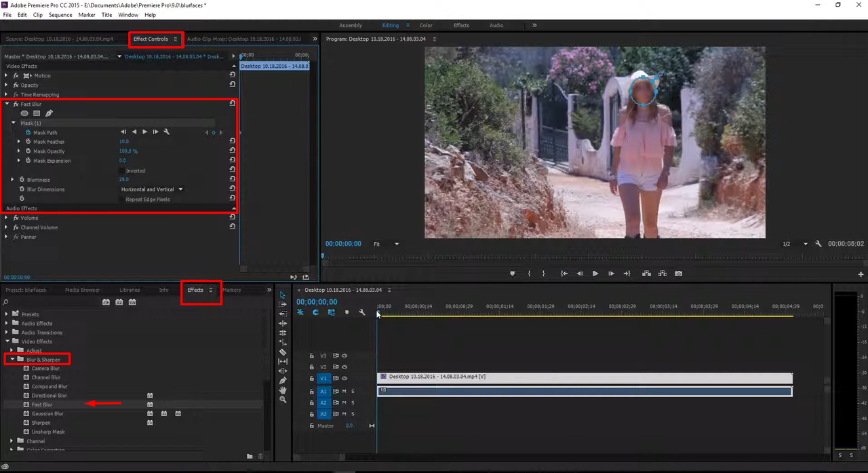Click the Extract button in Program Monitor
Image resolution: width=868 pixels, height=473 pixels.
[662, 273]
